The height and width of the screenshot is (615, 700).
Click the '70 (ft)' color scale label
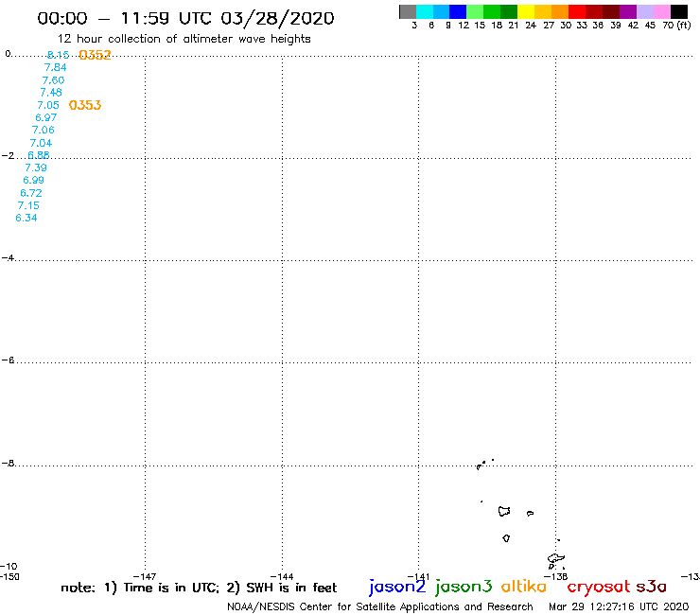point(676,25)
